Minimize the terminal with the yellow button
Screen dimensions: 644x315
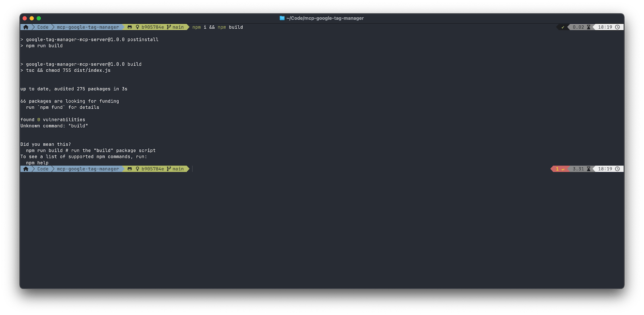click(32, 18)
